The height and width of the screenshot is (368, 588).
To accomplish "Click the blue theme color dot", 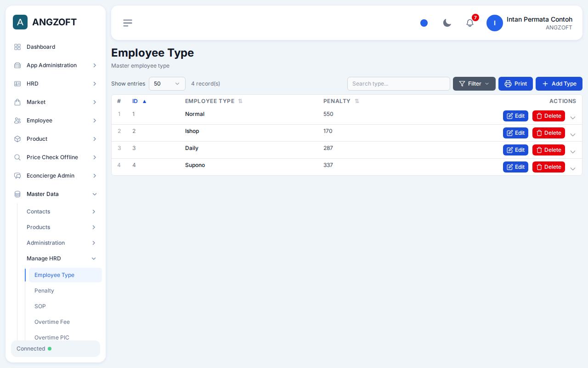I will click(x=424, y=23).
